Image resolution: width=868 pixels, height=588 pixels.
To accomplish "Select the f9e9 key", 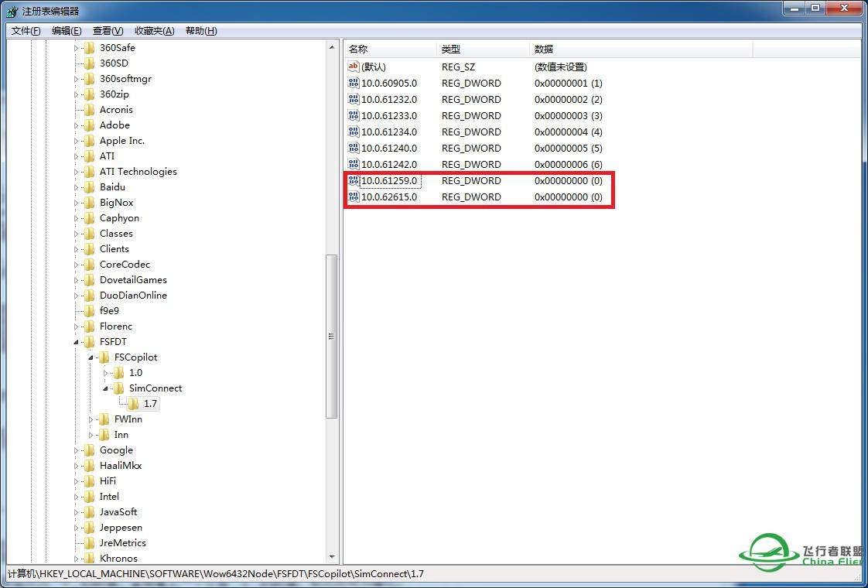I will click(x=110, y=311).
